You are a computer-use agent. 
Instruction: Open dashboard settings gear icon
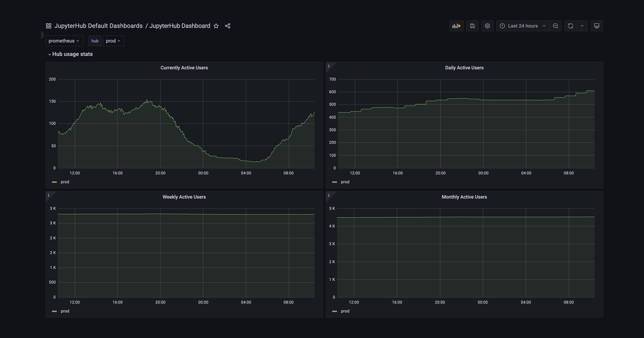[487, 26]
